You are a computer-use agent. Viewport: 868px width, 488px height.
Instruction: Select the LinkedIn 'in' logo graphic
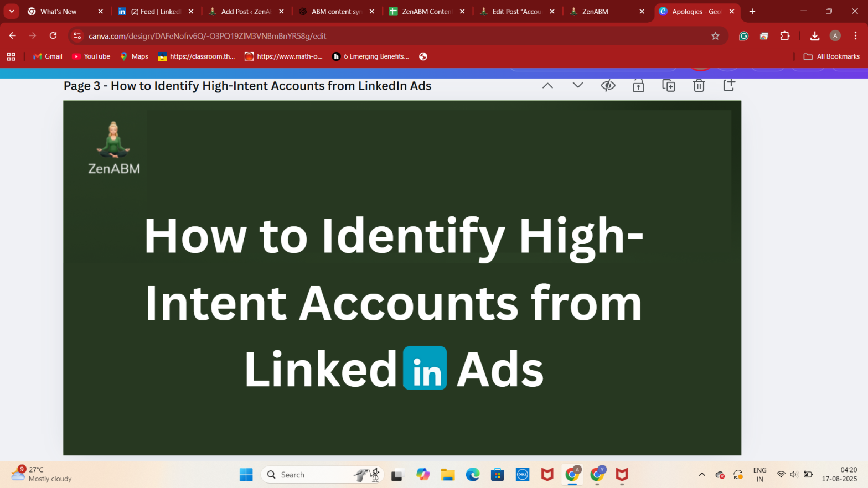(x=425, y=368)
